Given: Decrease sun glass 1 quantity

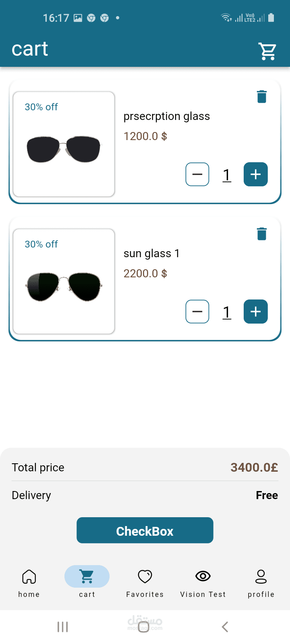Looking at the screenshot, I should [197, 312].
